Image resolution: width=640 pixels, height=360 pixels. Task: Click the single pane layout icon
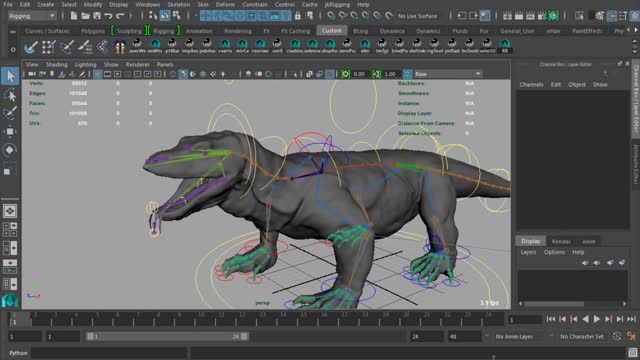tap(10, 211)
